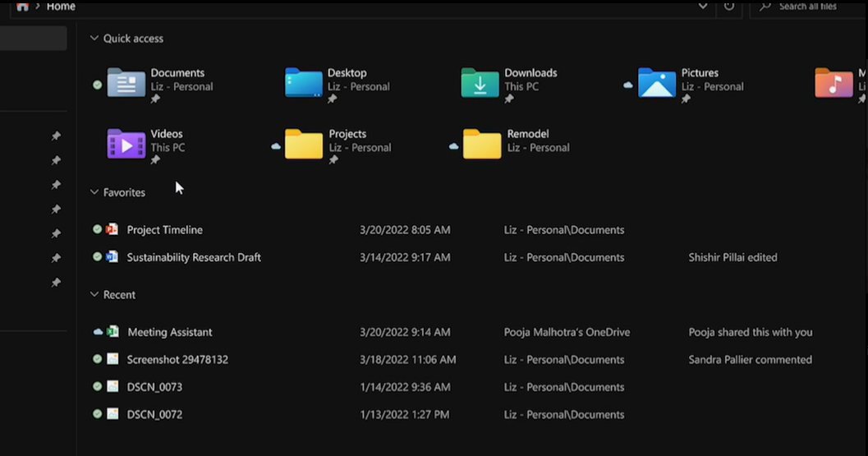The height and width of the screenshot is (456, 868).
Task: Click the pin icon under Downloads
Action: point(509,99)
